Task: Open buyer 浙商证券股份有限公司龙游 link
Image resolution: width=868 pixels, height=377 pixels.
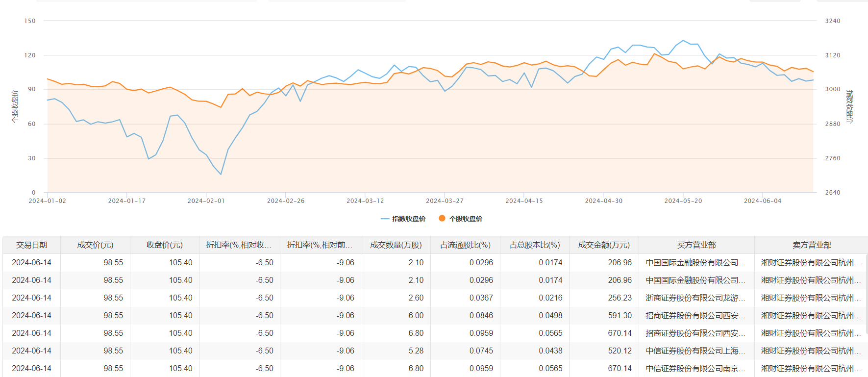Action: point(695,298)
